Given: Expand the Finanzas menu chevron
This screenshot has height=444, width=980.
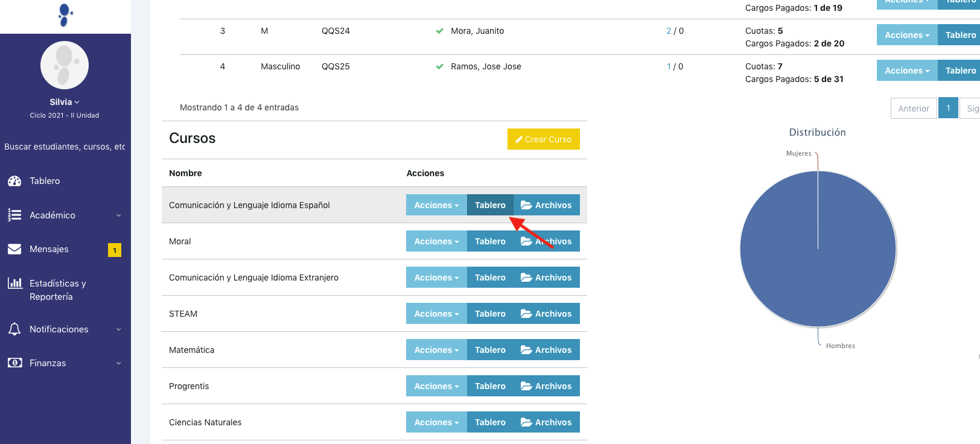Looking at the screenshot, I should 119,363.
